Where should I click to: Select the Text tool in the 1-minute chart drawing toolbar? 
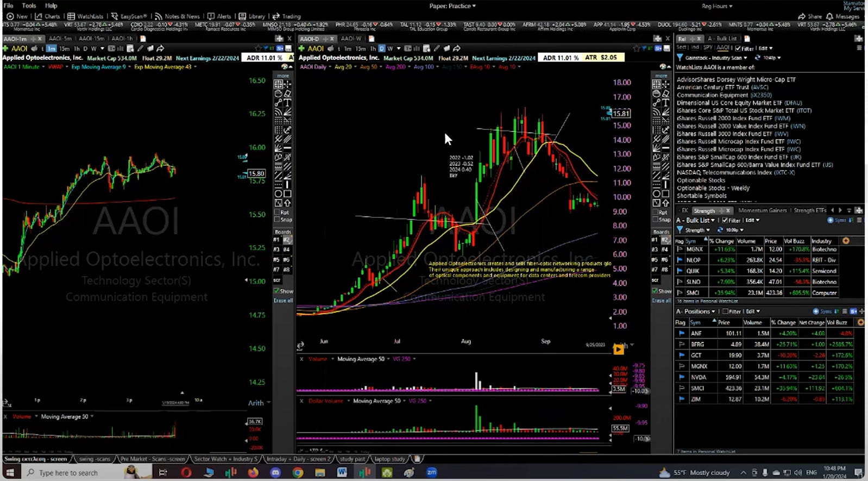[287, 103]
